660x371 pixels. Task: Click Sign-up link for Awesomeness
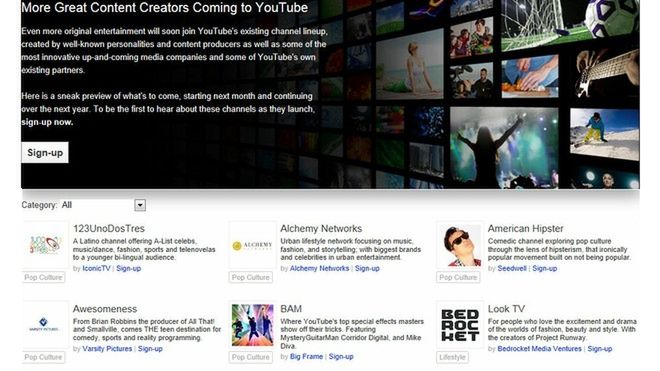tap(150, 349)
